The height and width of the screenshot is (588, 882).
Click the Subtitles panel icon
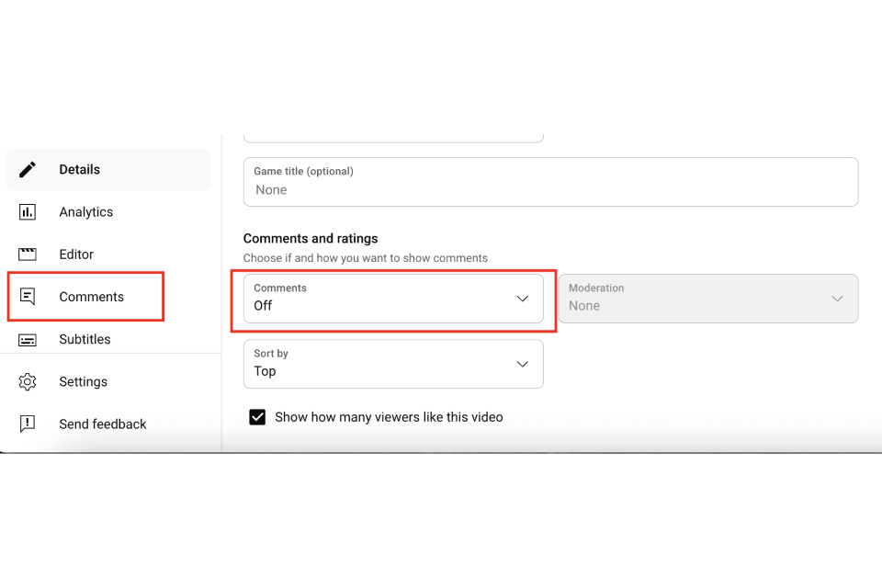pos(28,339)
